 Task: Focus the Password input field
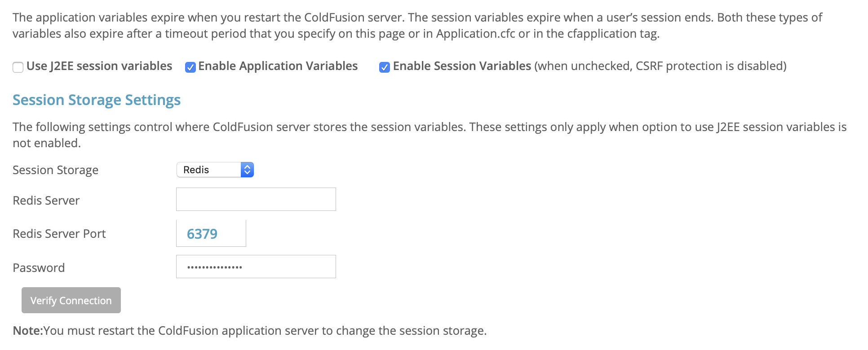256,266
